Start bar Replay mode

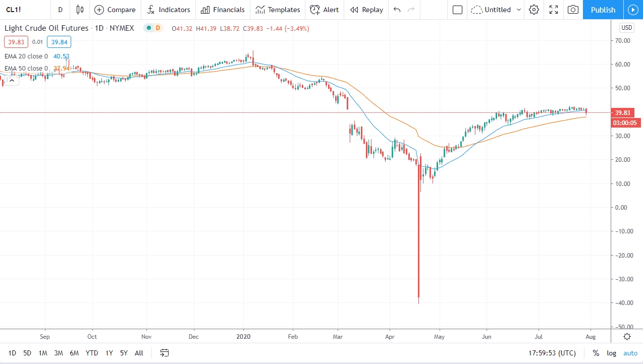pos(366,10)
